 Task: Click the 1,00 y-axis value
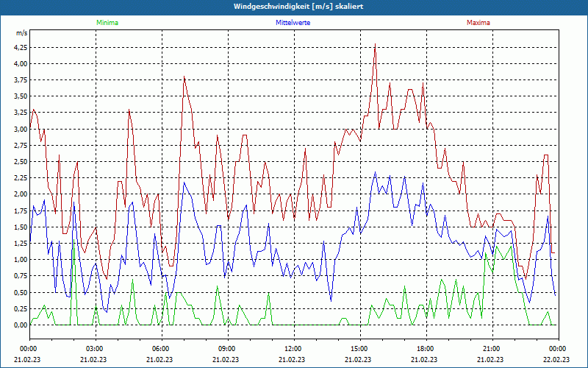coord(21,260)
